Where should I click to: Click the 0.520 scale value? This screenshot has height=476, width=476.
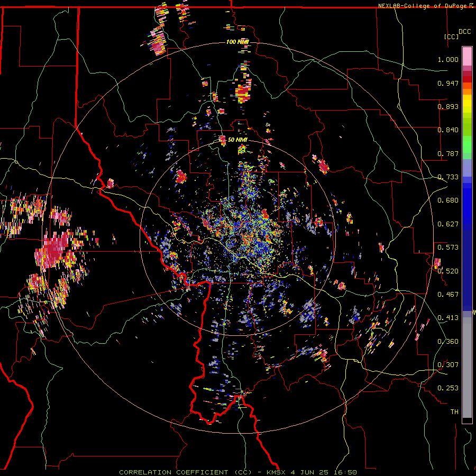tap(448, 271)
